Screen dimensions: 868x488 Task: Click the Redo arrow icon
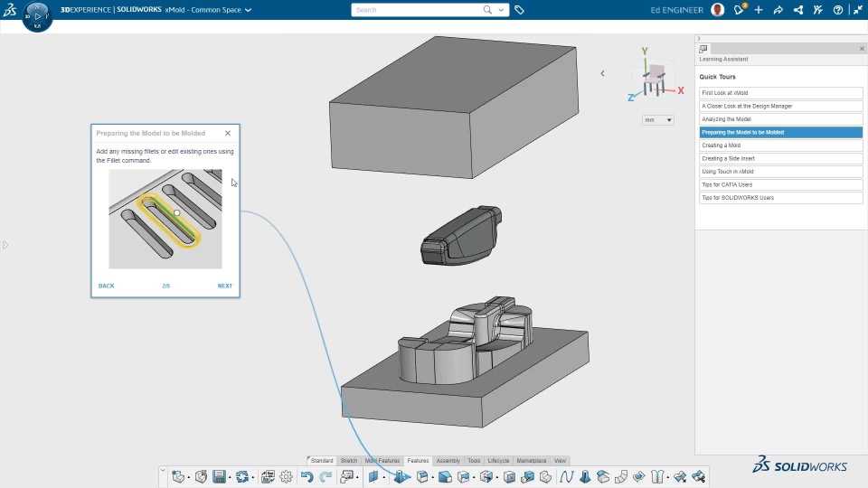(325, 476)
